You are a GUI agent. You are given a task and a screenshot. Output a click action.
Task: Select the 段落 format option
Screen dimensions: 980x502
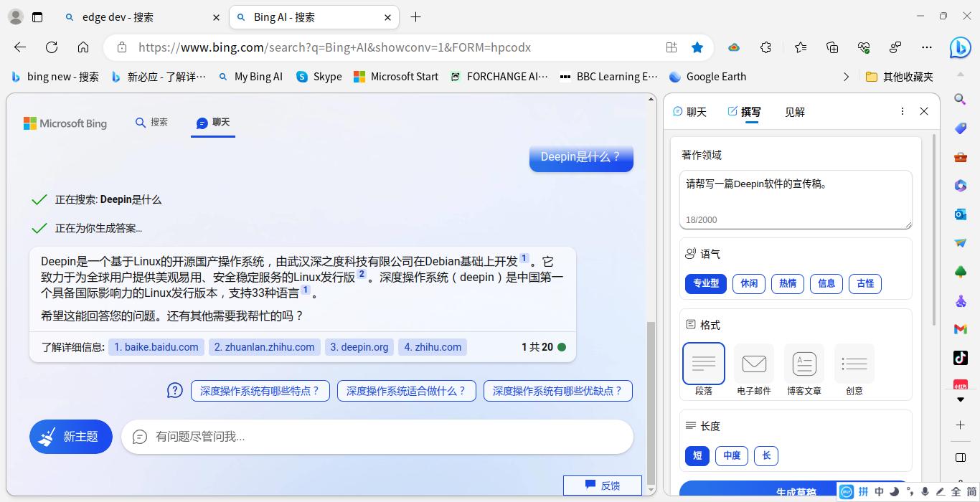pyautogui.click(x=704, y=369)
